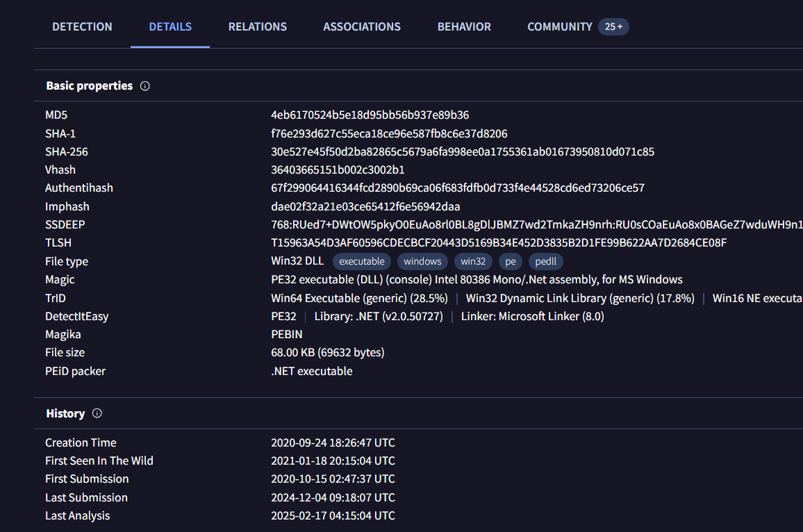
Task: Click Last Analysis 2025-02-17 04:15:04 UTC
Action: tap(333, 515)
